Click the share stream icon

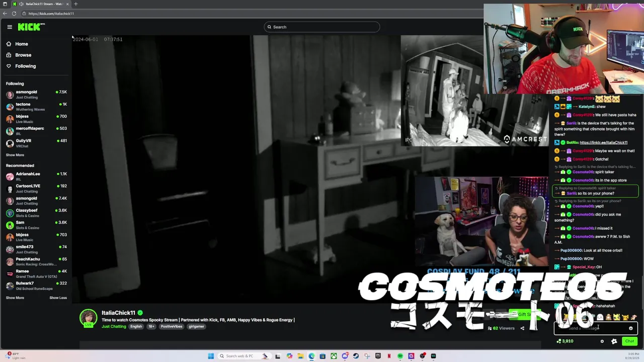pos(522,328)
